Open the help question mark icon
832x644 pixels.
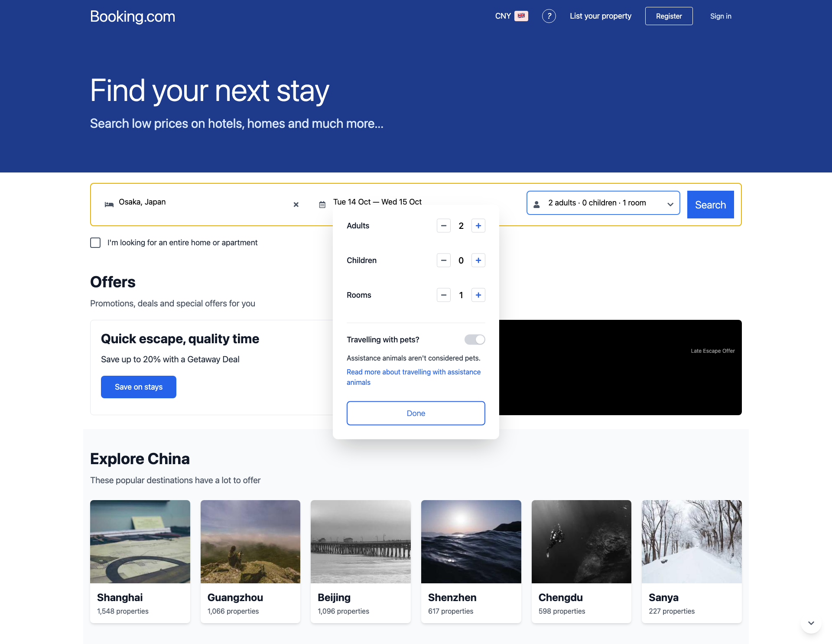click(549, 16)
